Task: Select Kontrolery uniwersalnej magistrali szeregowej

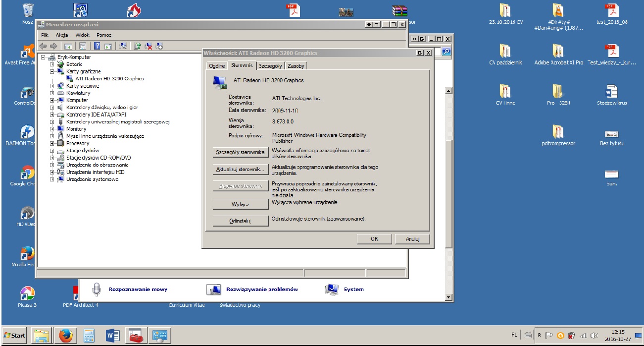Action: click(x=118, y=122)
